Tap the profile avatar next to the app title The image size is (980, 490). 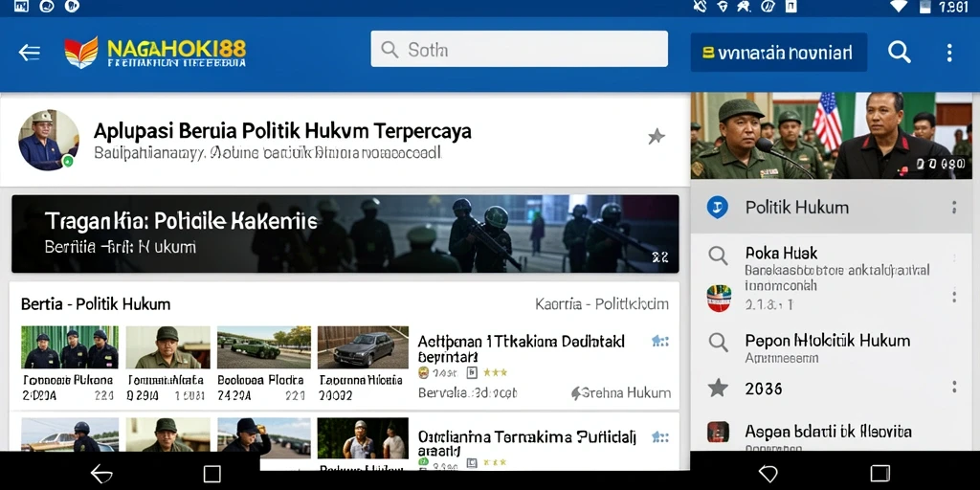49,140
